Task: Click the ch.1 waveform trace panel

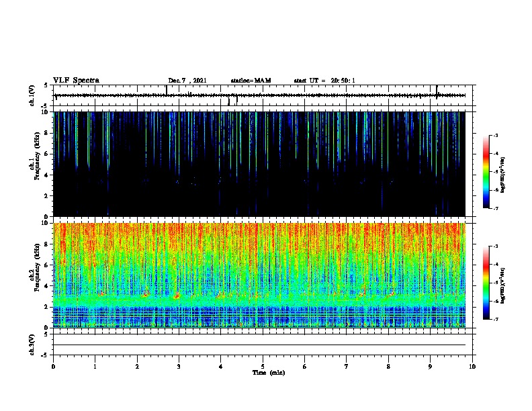Action: point(263,95)
